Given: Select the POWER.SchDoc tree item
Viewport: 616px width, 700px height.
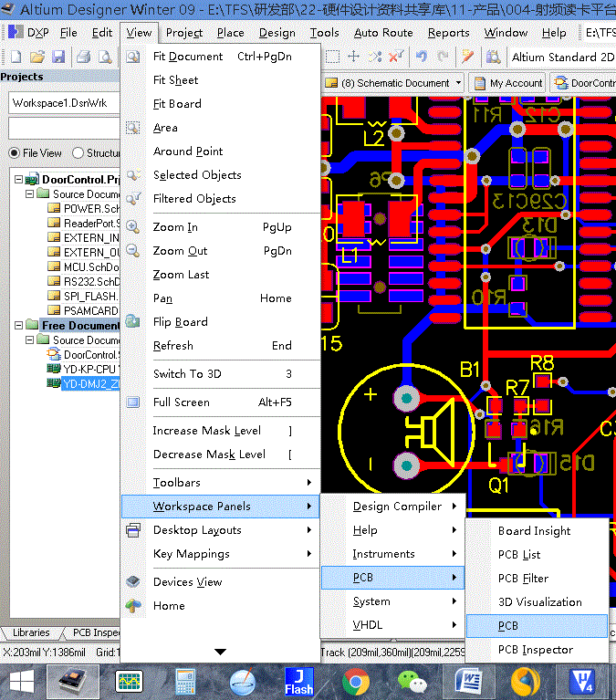Looking at the screenshot, I should pos(84,208).
